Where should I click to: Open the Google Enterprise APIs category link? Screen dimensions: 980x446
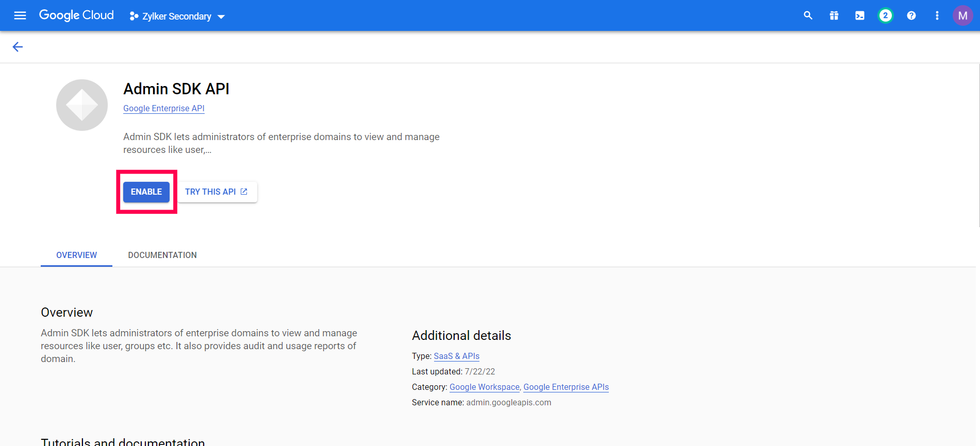coord(566,387)
